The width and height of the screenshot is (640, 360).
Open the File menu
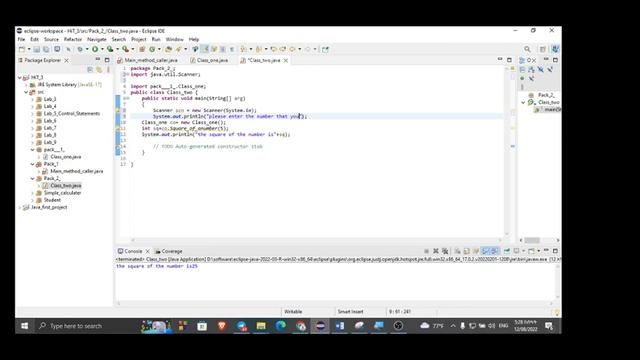[x=21, y=39]
